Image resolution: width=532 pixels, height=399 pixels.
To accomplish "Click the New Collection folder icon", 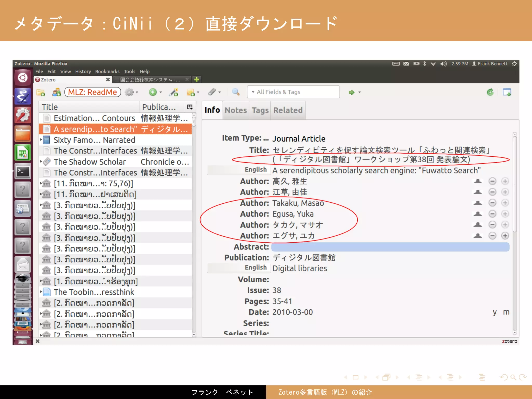I will (x=41, y=92).
